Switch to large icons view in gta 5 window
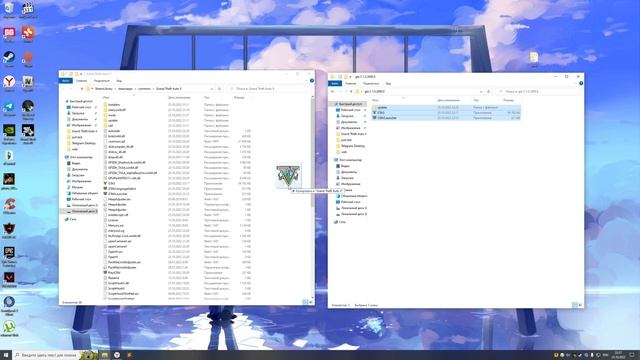Image resolution: width=640 pixels, height=360 pixels. pos(580,304)
